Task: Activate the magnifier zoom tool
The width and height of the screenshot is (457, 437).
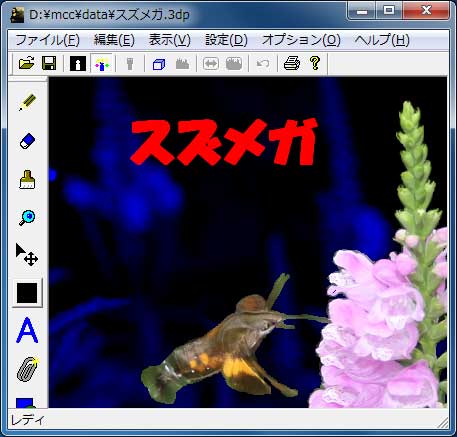Action: [x=27, y=218]
